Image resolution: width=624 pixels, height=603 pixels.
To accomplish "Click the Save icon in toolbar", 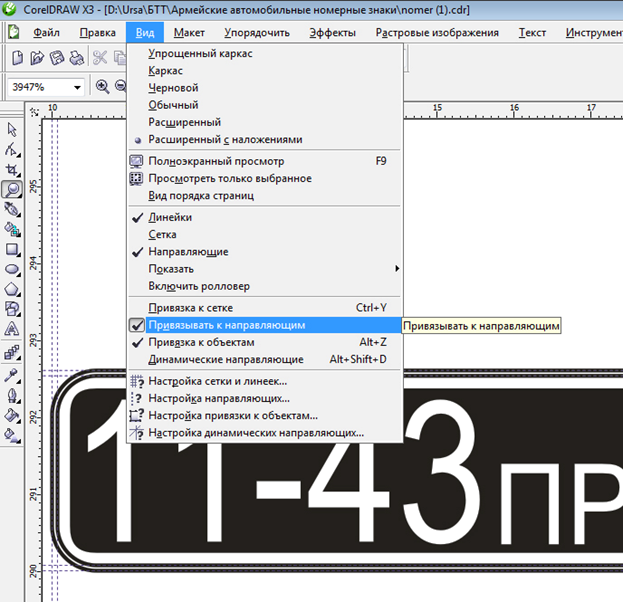I will tap(57, 58).
